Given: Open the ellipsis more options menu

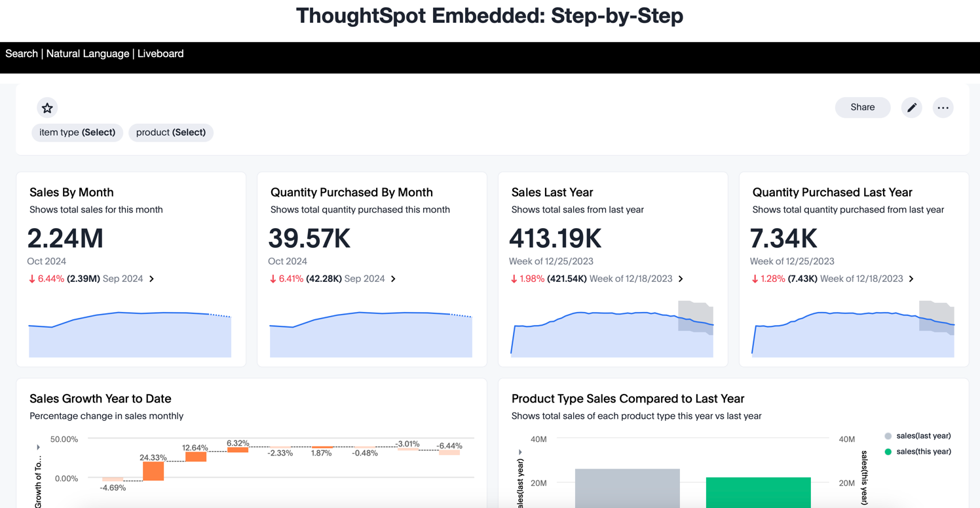Looking at the screenshot, I should tap(943, 107).
